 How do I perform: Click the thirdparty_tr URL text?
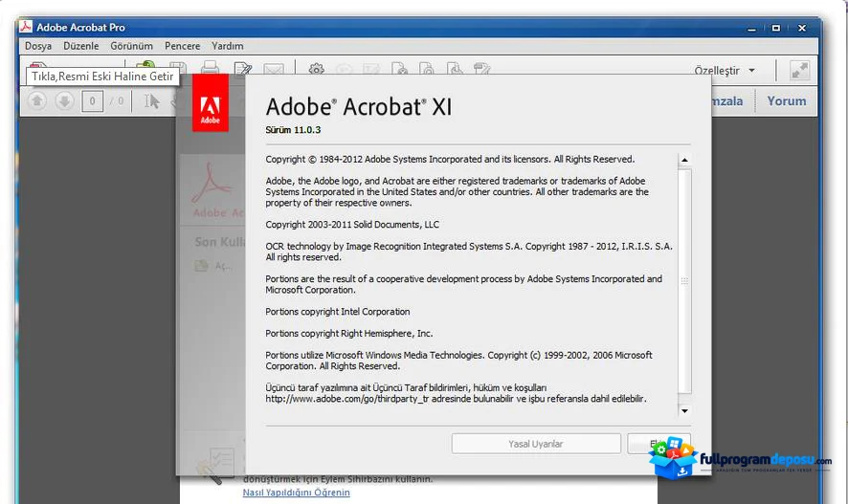tap(347, 399)
